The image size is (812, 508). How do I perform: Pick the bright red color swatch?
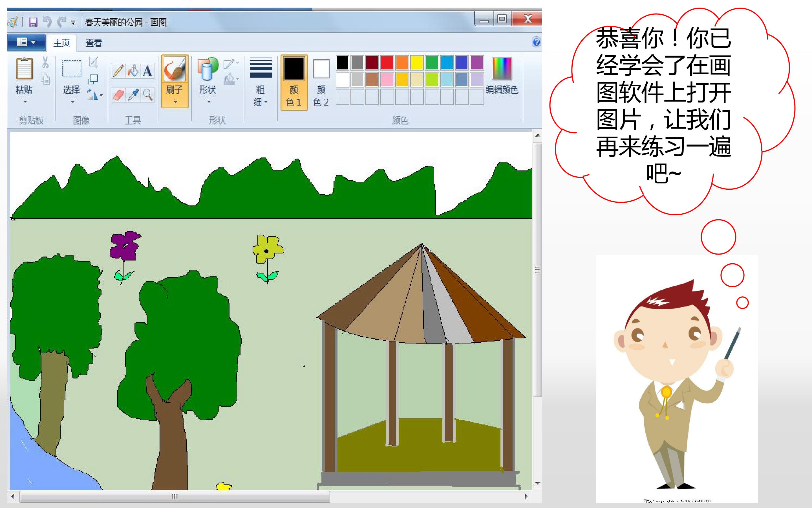pyautogui.click(x=387, y=63)
